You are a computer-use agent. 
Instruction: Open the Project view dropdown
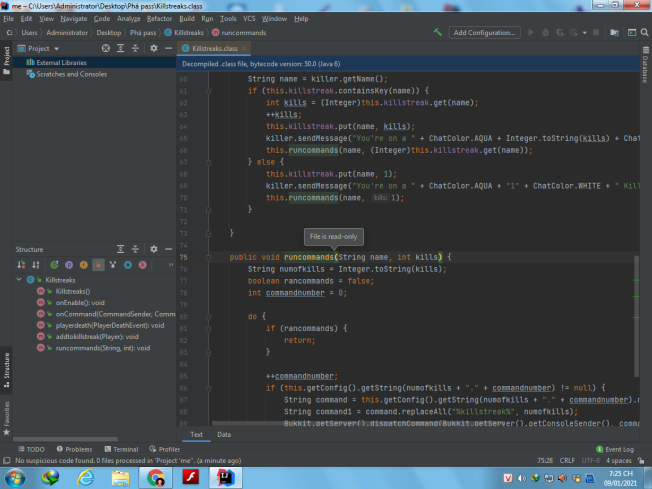point(56,48)
